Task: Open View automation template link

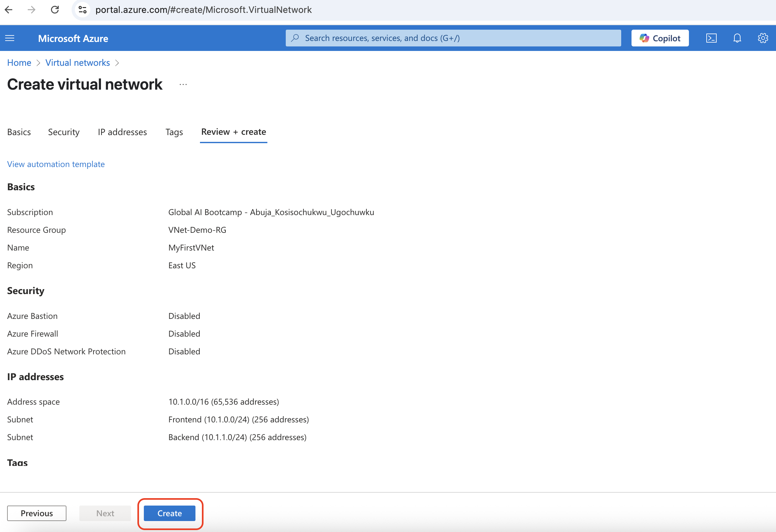Action: coord(56,164)
